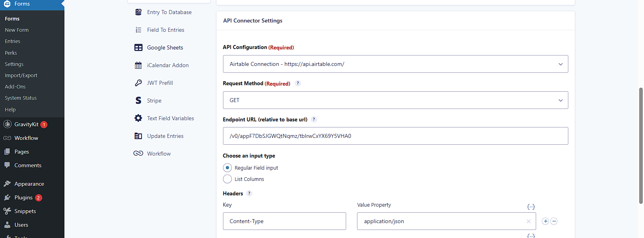Click the Users person icon
Screen dimensions: 644x238
7,225
